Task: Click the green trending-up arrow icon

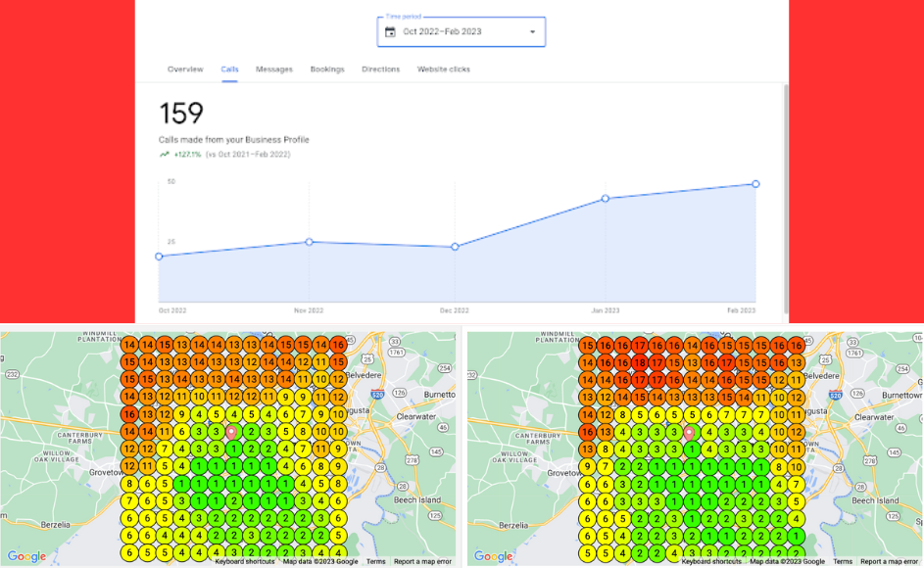Action: pyautogui.click(x=164, y=154)
